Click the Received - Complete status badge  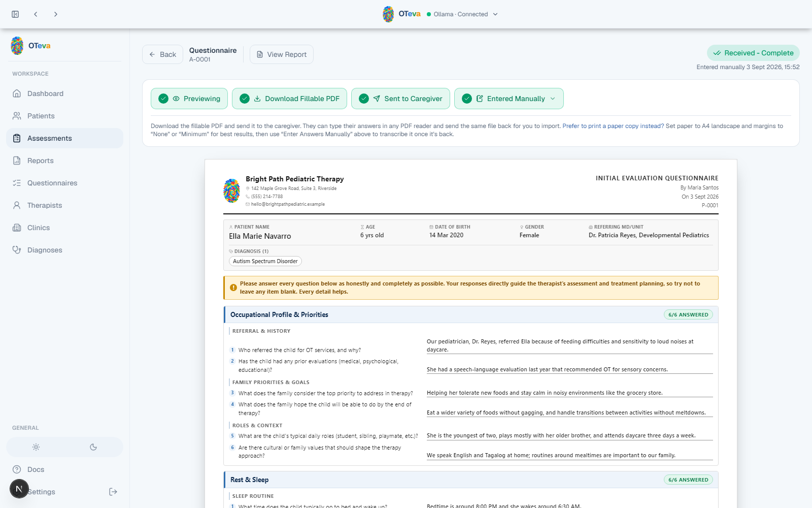[x=753, y=53]
